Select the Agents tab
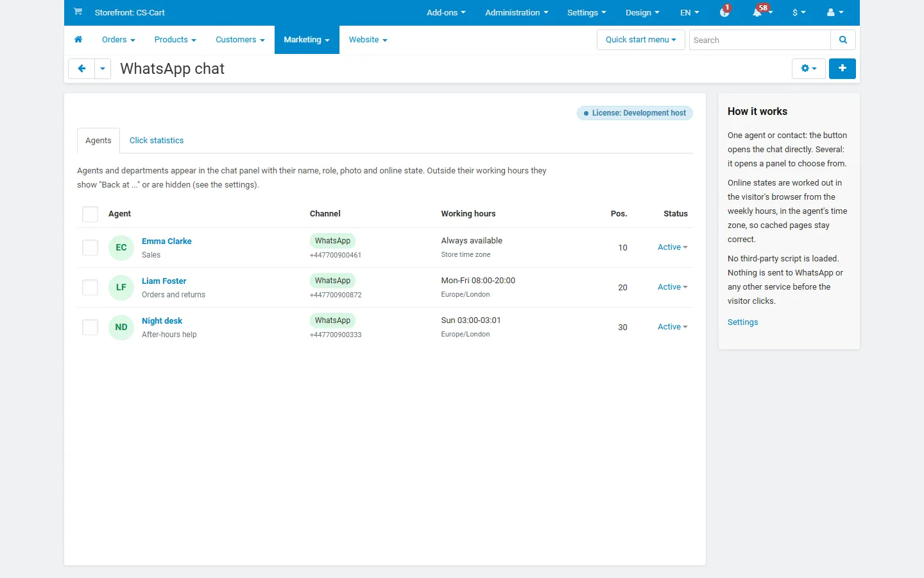Image resolution: width=924 pixels, height=578 pixels. [x=98, y=141]
